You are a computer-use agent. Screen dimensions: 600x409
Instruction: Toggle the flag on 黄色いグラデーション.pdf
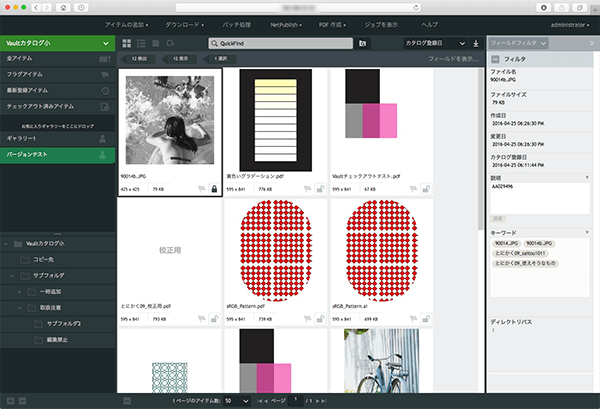tap(307, 189)
